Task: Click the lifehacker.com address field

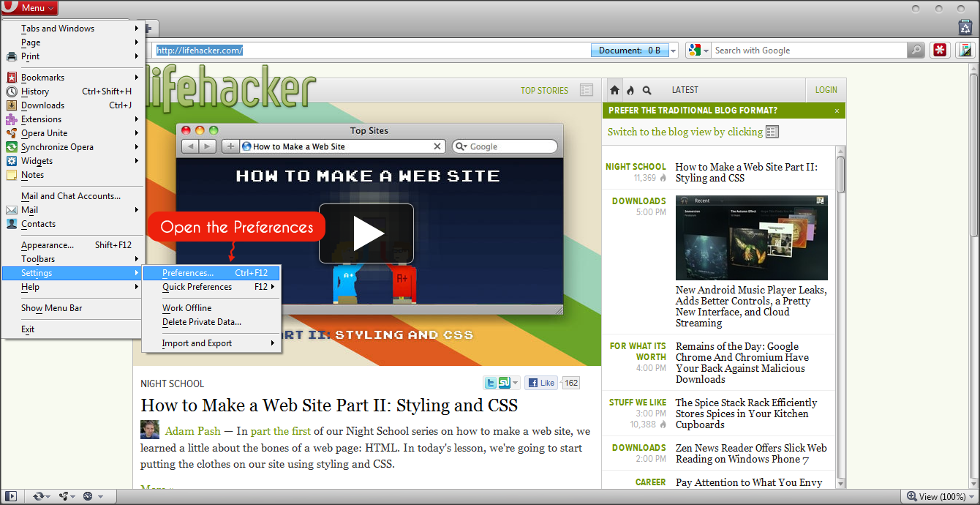Action: tap(373, 50)
